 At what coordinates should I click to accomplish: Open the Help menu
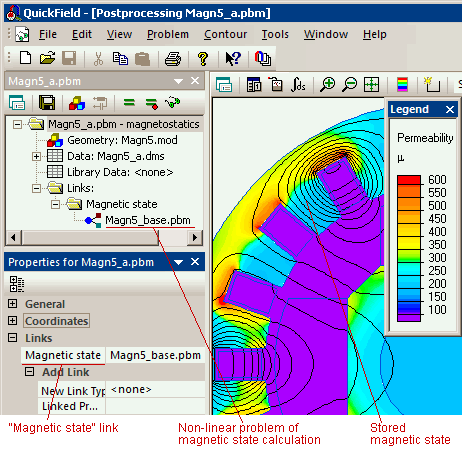(375, 34)
